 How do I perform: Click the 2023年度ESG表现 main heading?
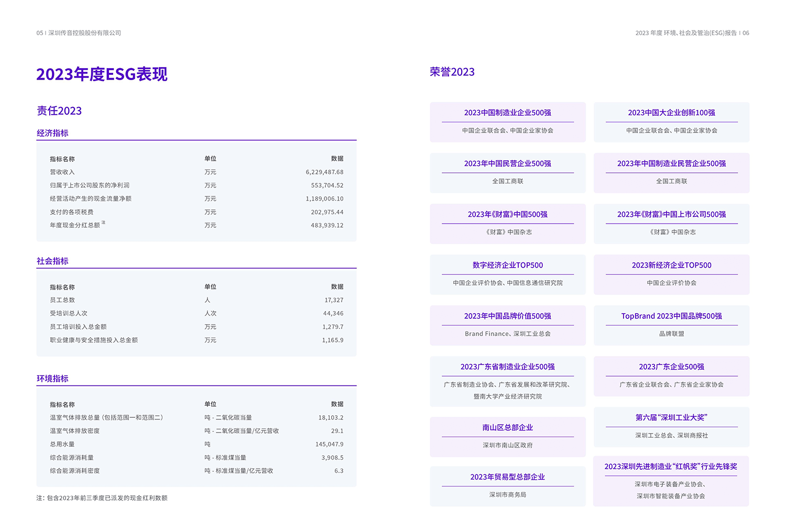102,74
